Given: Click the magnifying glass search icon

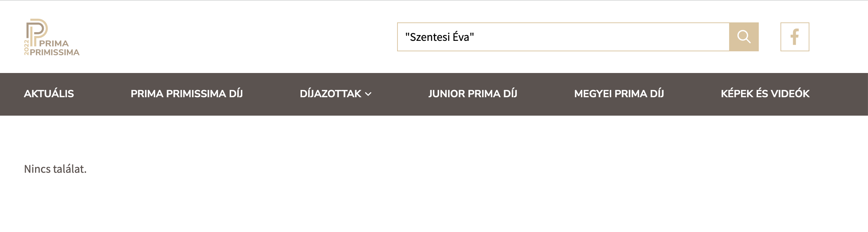Looking at the screenshot, I should pyautogui.click(x=744, y=36).
